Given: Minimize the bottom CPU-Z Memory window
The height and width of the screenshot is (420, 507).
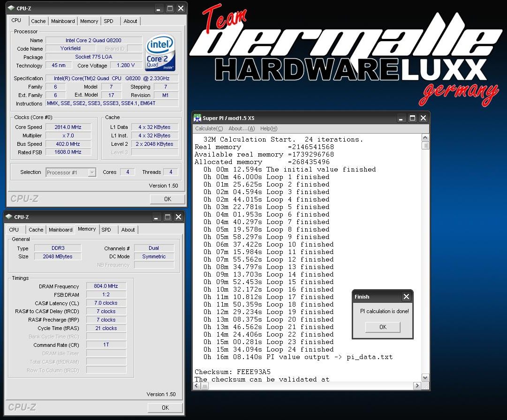Looking at the screenshot, I should click(x=156, y=217).
